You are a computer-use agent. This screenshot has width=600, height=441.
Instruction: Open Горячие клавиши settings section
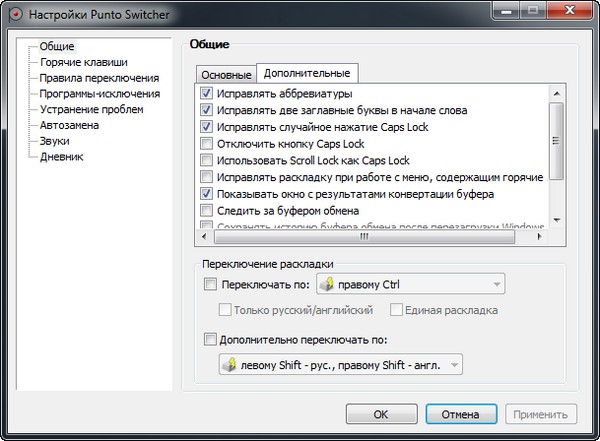(x=83, y=62)
